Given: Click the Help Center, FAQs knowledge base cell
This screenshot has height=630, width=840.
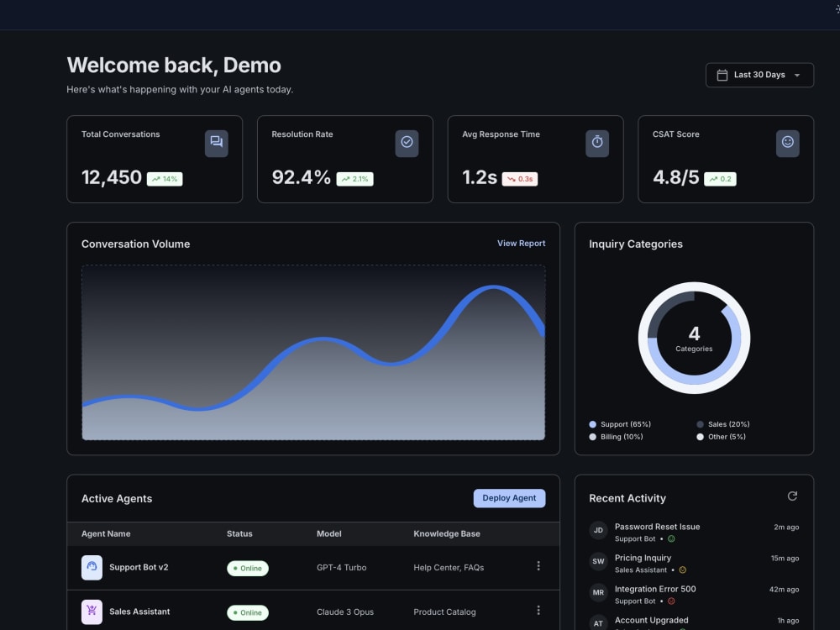Looking at the screenshot, I should tap(449, 568).
